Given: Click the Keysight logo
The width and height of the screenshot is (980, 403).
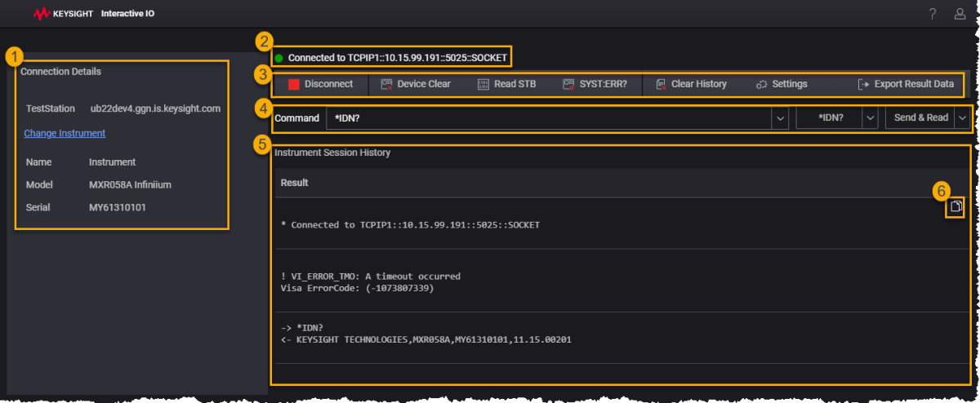Looking at the screenshot, I should coord(64,14).
